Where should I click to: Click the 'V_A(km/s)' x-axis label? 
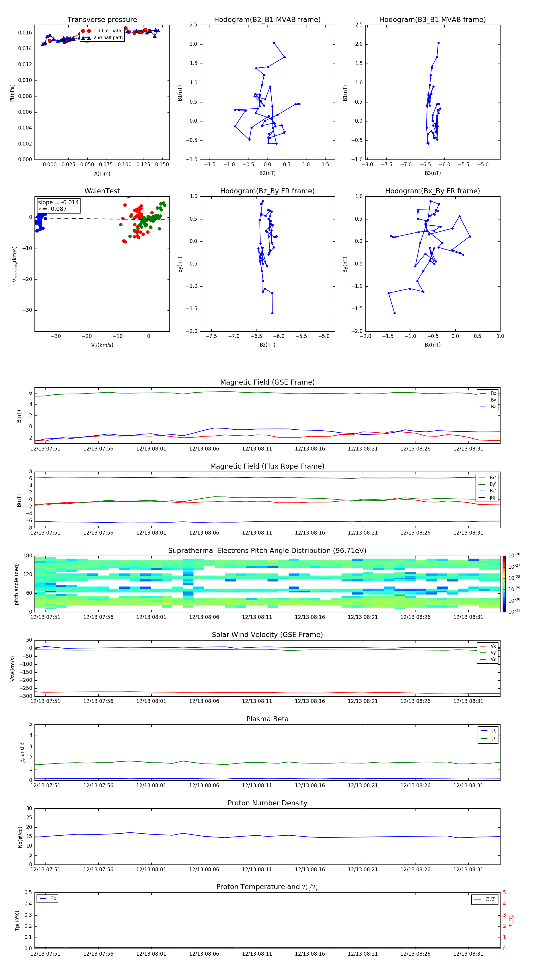pyautogui.click(x=102, y=345)
